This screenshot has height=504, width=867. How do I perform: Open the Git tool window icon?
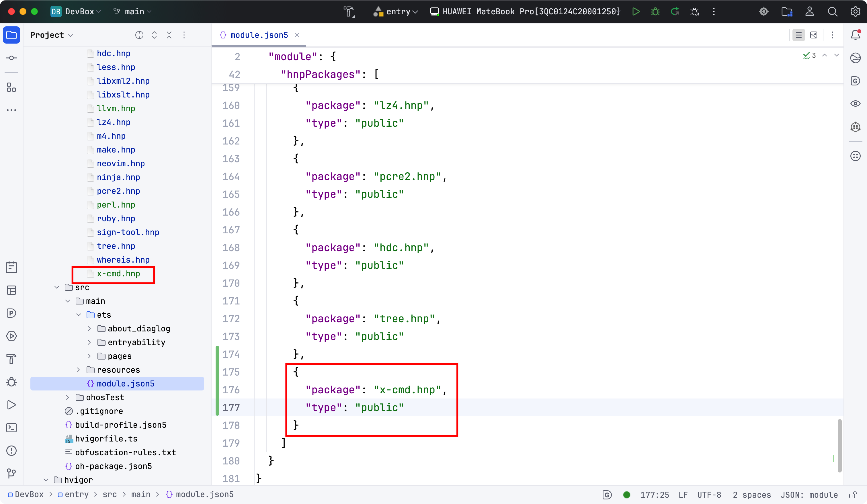pyautogui.click(x=11, y=474)
